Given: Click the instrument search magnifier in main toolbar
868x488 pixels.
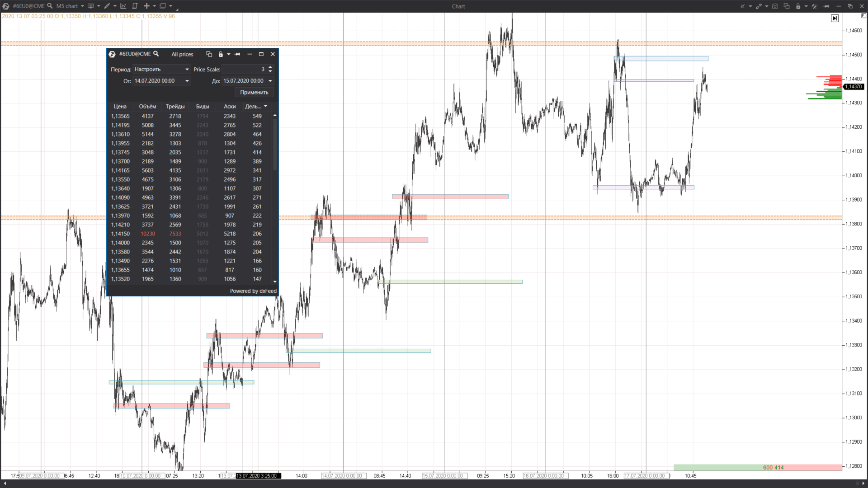Looking at the screenshot, I should point(50,6).
